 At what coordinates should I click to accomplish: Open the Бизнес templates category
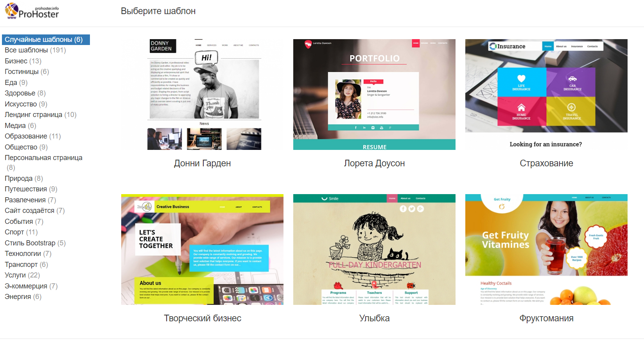click(23, 61)
